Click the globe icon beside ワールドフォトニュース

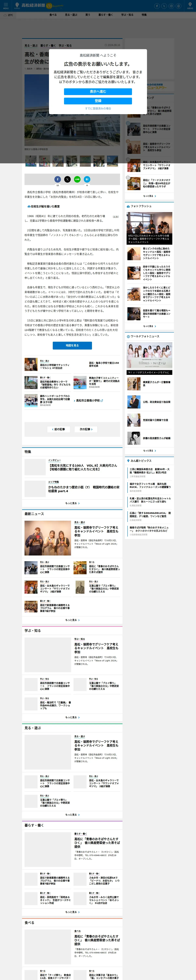tap(128, 336)
